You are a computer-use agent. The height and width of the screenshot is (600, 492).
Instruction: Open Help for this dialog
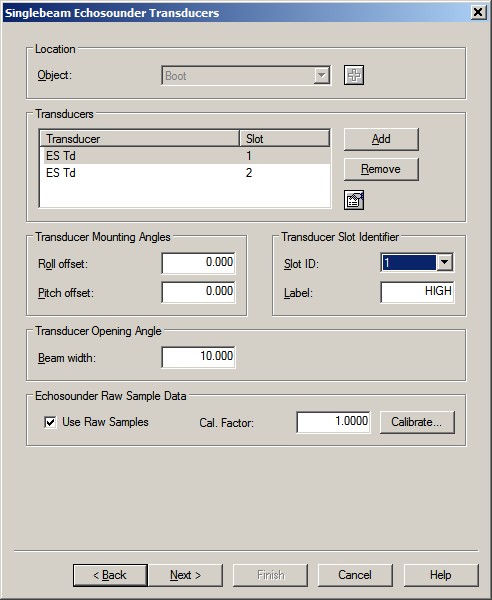tap(441, 575)
